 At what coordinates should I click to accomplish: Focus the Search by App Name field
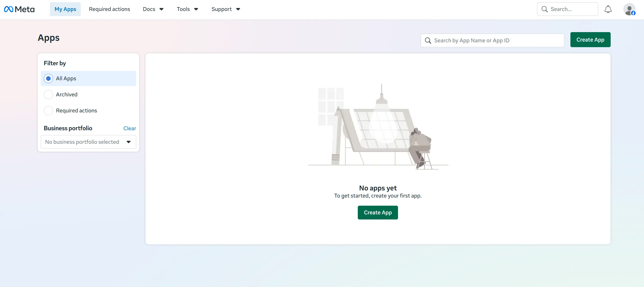pyautogui.click(x=492, y=41)
